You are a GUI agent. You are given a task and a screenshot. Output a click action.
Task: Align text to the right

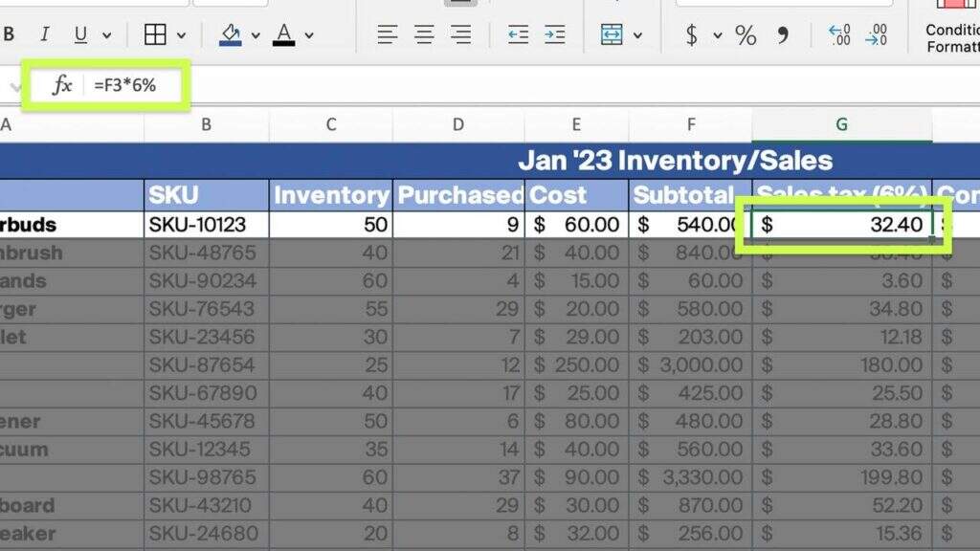pyautogui.click(x=460, y=35)
